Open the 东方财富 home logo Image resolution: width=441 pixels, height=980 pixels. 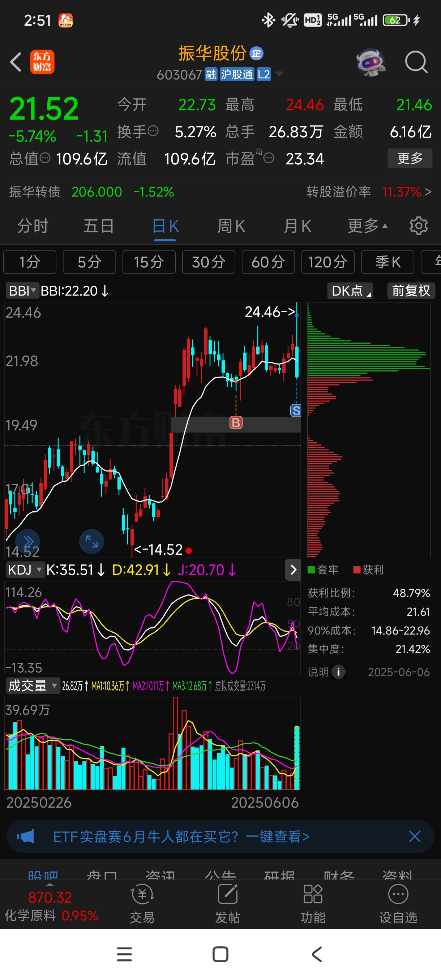tap(42, 62)
